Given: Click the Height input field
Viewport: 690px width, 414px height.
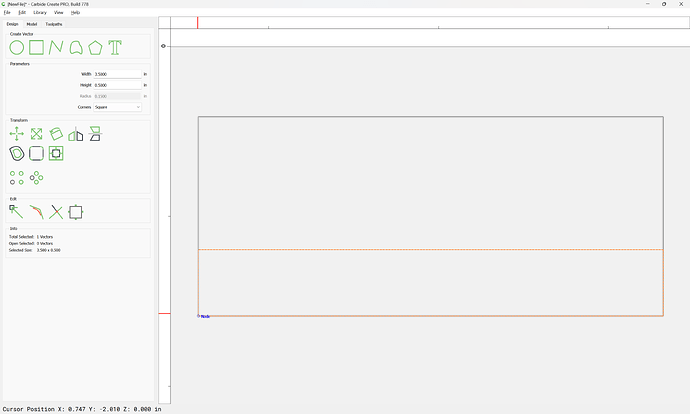Looking at the screenshot, I should (x=117, y=85).
